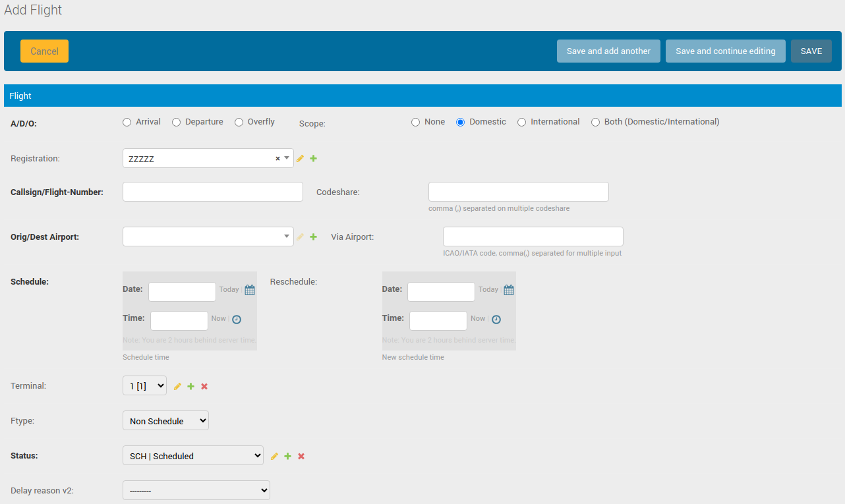Click the green plus icon beside Registration
Viewport: 845px width, 504px height.
314,159
